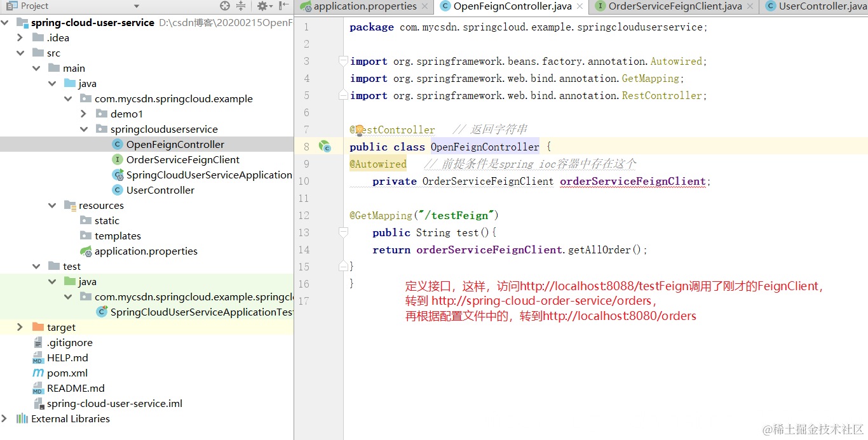
Task: Collapse the main folder arrow
Action: click(36, 69)
